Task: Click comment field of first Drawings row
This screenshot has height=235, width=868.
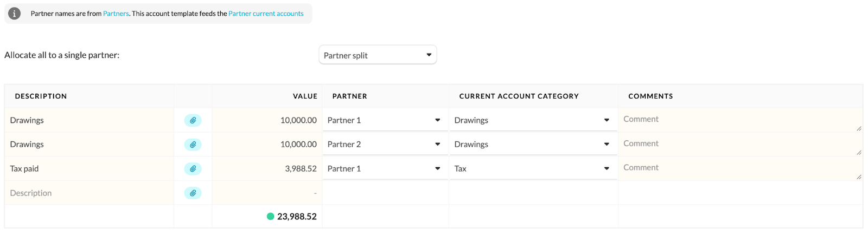Action: 741,120
